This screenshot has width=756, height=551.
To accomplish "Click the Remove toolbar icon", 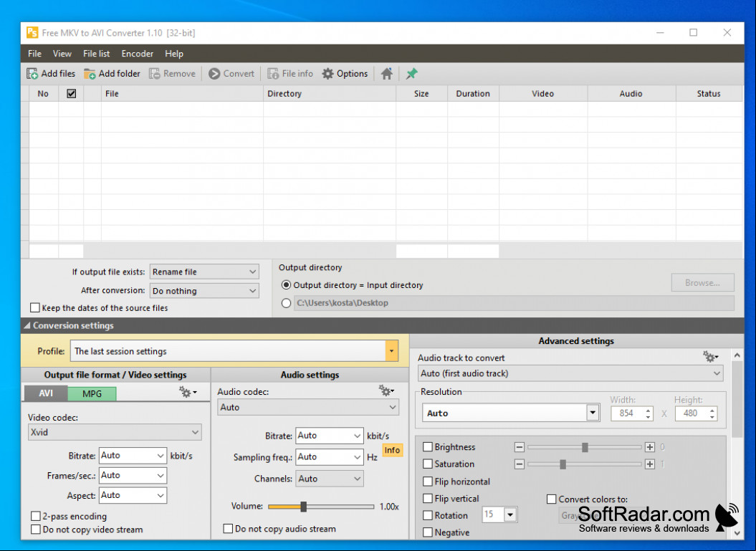I will tap(154, 74).
